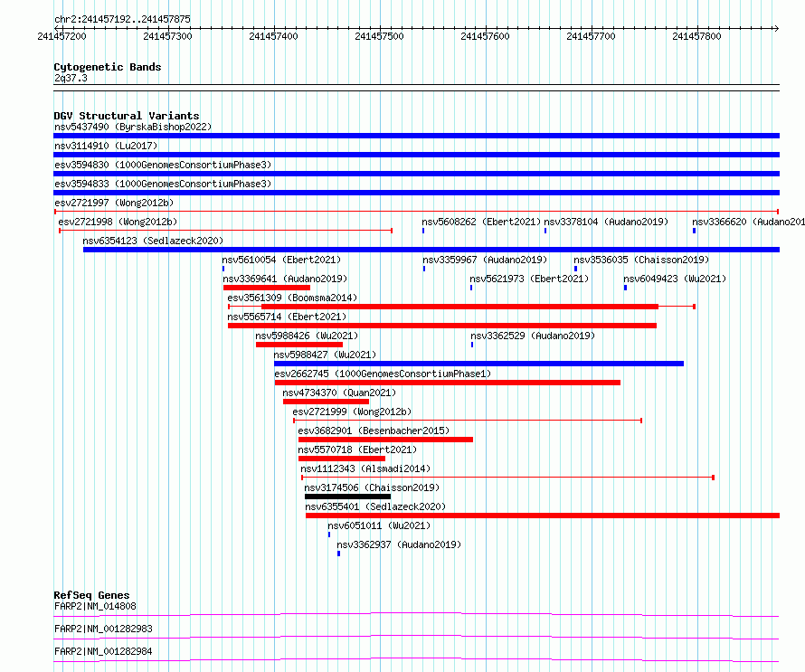Open FARP2|NM_001282983 gene label
Image resolution: width=805 pixels, height=672 pixels.
coord(103,629)
